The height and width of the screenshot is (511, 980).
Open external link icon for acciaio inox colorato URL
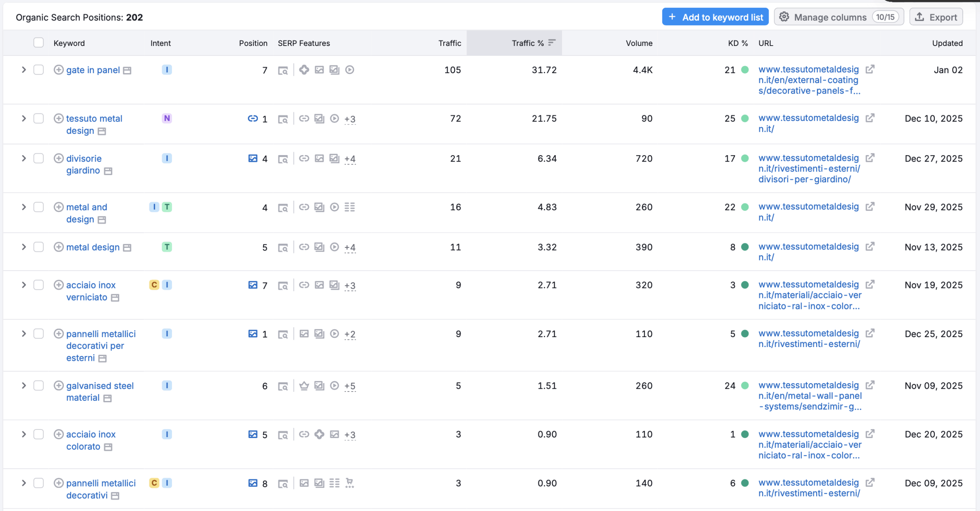point(870,434)
